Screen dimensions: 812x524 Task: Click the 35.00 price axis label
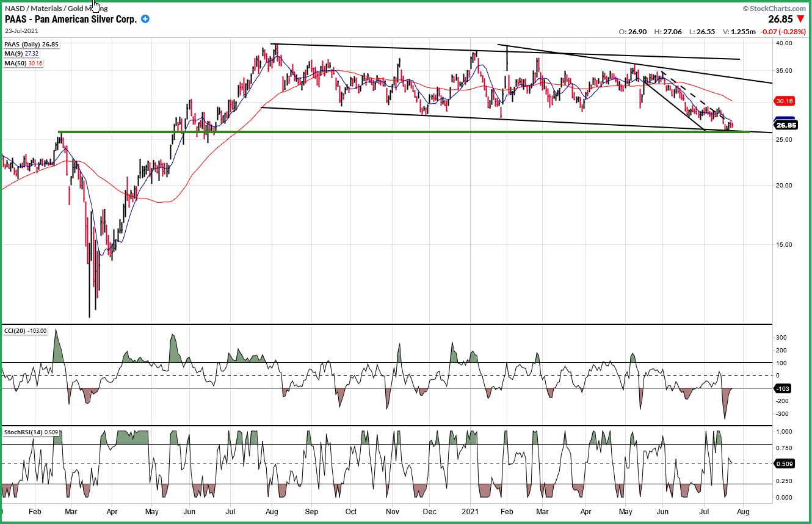coord(784,71)
